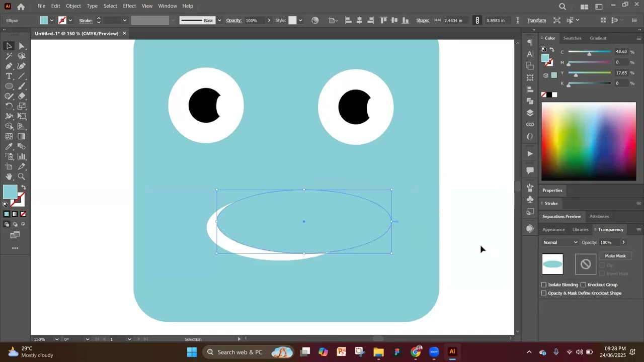Switch to the Swatches tab
Image resolution: width=644 pixels, height=362 pixels.
click(572, 38)
